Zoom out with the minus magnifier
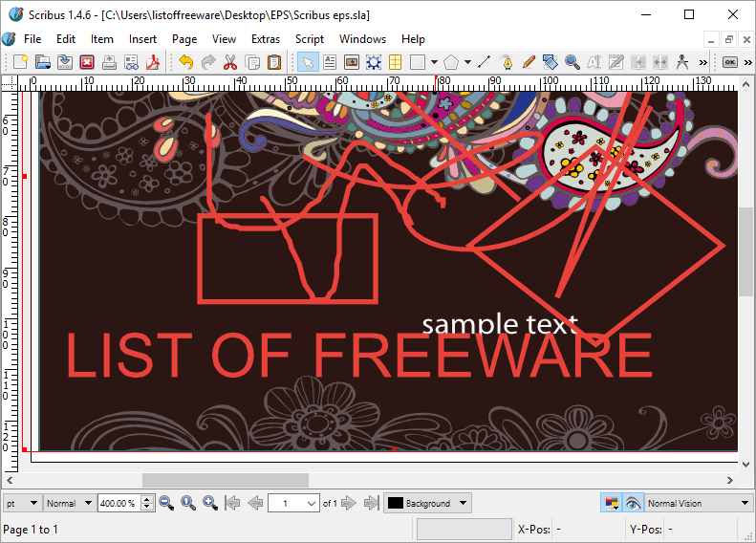Screen dimensions: 756x543 click(x=166, y=503)
